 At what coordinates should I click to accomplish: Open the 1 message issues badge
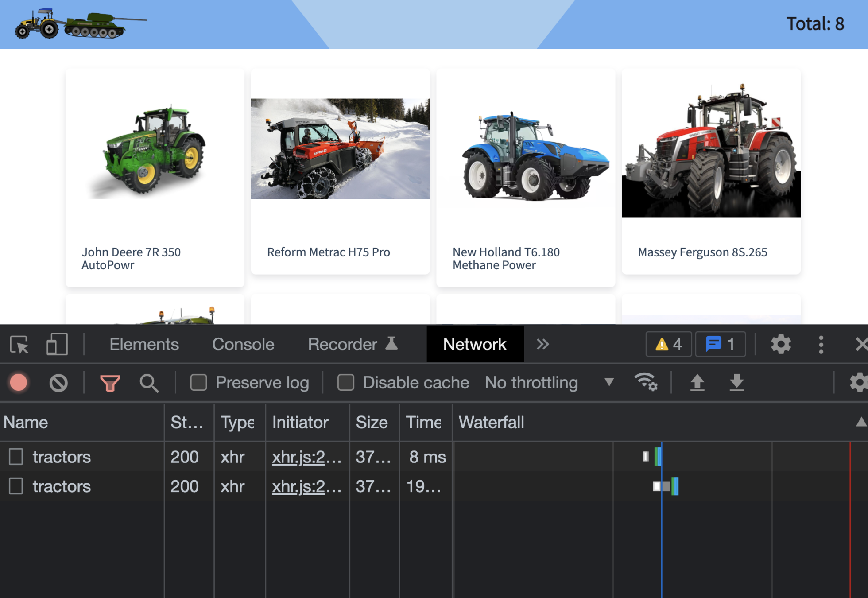721,344
